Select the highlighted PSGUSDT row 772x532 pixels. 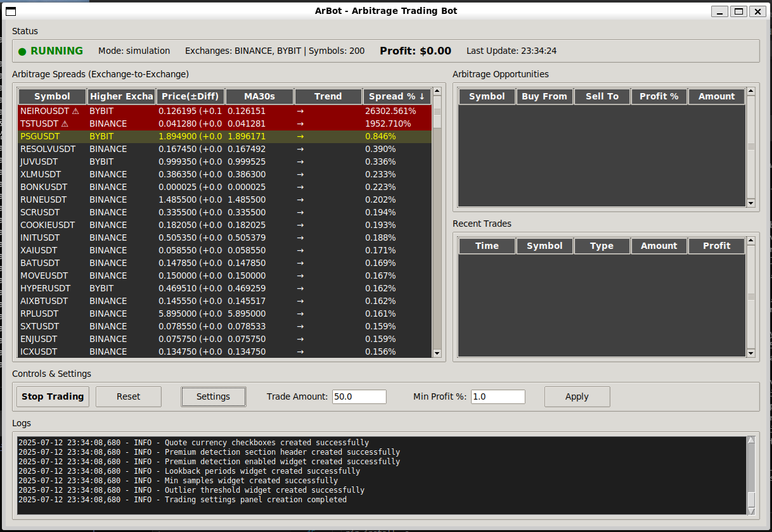point(225,136)
